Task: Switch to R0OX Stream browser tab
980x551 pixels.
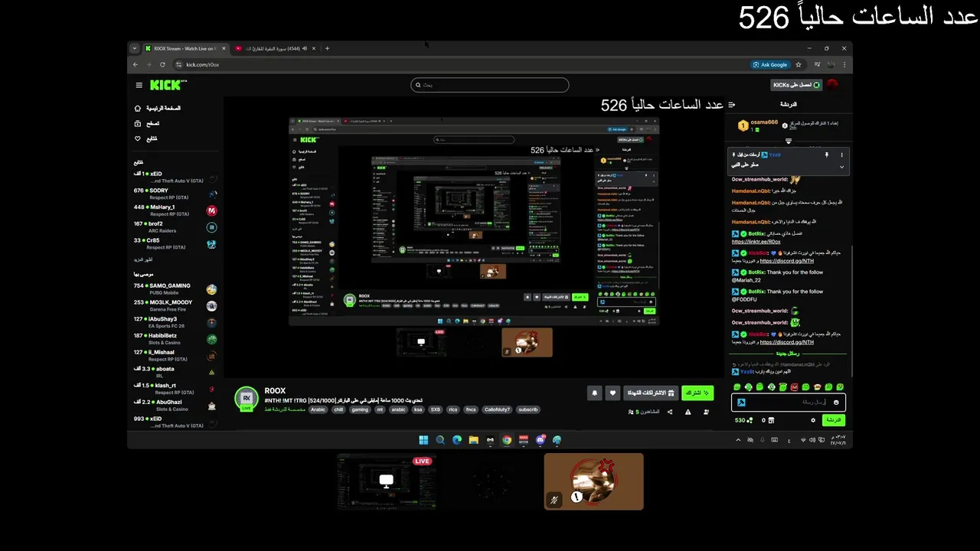Action: pos(185,48)
